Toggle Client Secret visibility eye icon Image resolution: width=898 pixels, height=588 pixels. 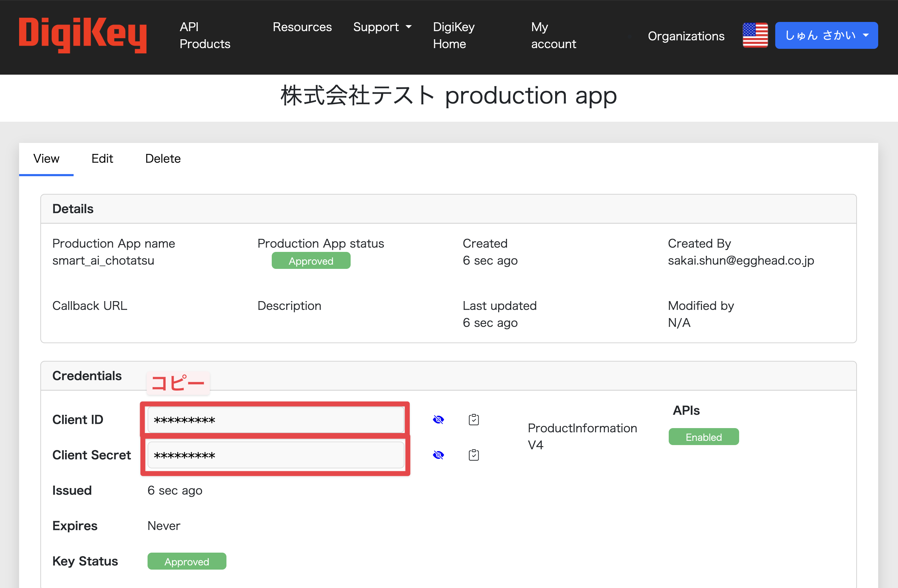[438, 455]
